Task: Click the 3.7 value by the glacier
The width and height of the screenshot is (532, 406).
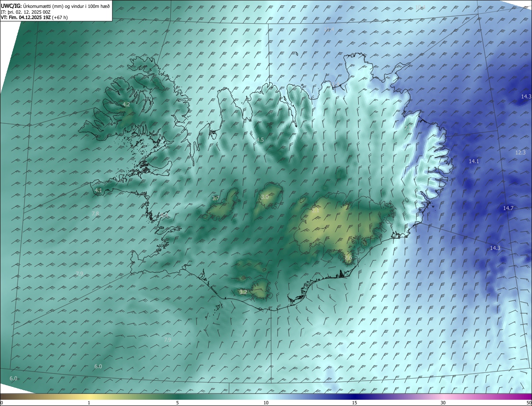Action: tap(216, 198)
